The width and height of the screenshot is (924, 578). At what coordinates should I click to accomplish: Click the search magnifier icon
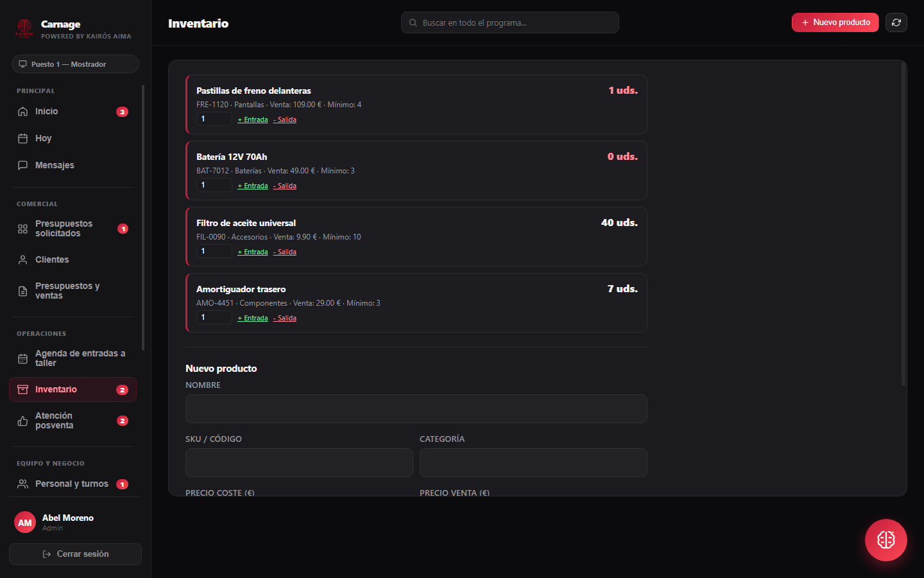pos(413,22)
